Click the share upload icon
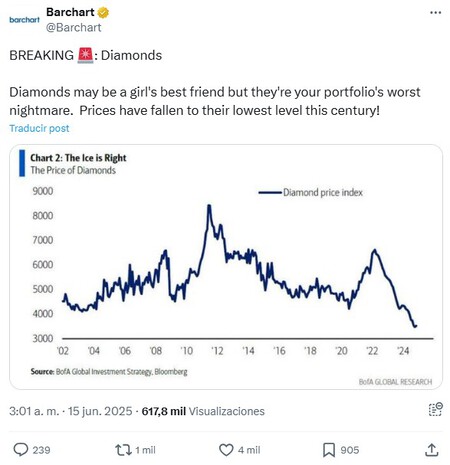The height and width of the screenshot is (465, 450). (431, 450)
